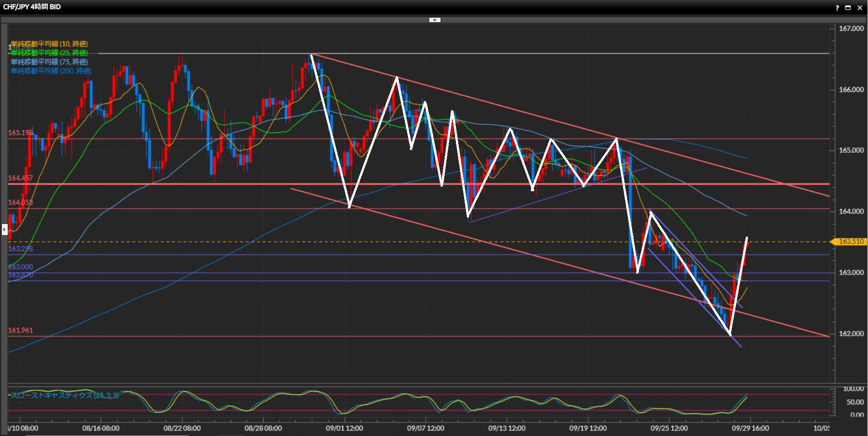Open the スローストキャスティクス (25, 3, 3) indicator label
Viewport: 868px width, 436px height.
pyautogui.click(x=65, y=395)
